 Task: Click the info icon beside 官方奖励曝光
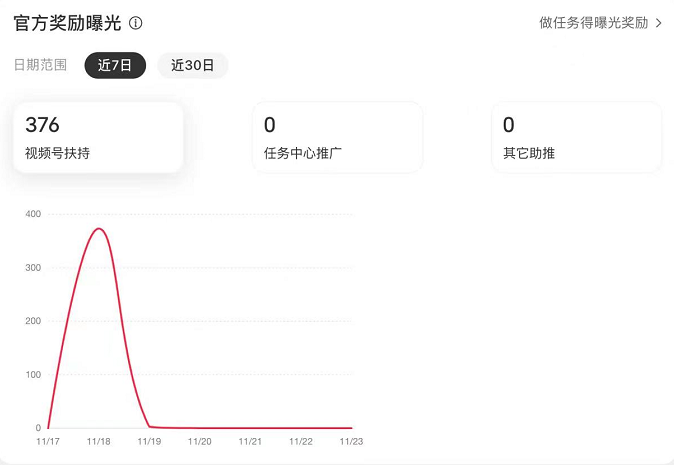tap(136, 23)
